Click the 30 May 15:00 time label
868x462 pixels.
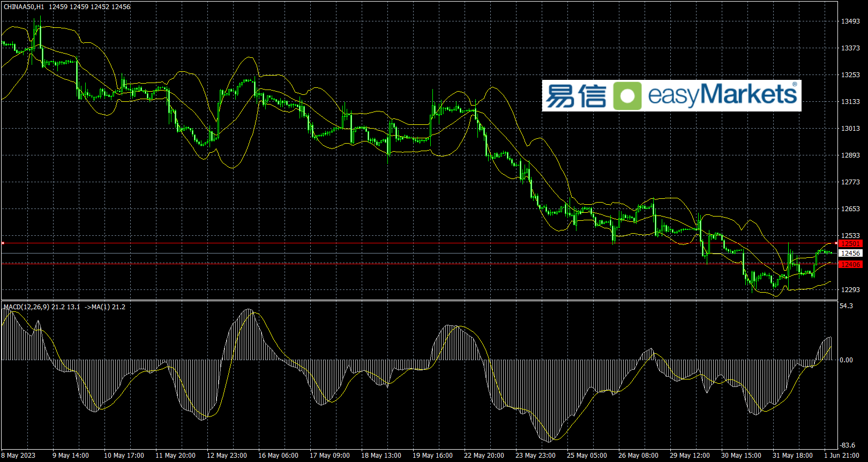(741, 456)
